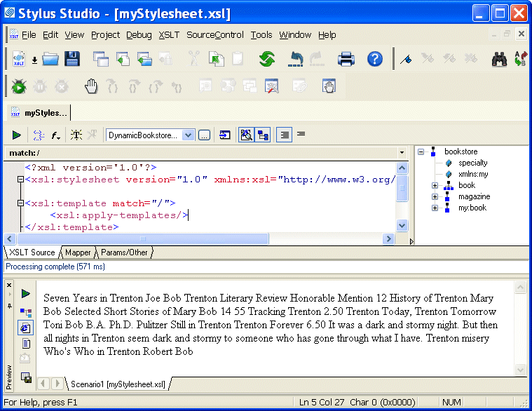Click the green refresh arrows icon
Viewport: 532px width, 411px height.
266,60
